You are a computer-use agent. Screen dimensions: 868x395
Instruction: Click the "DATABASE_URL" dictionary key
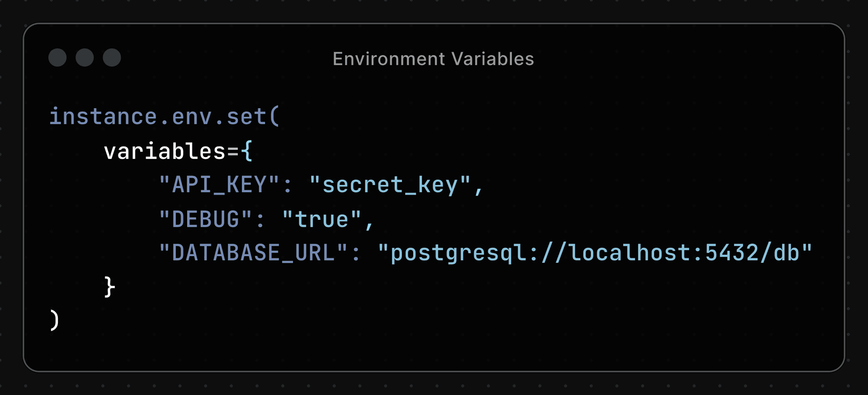coord(253,253)
